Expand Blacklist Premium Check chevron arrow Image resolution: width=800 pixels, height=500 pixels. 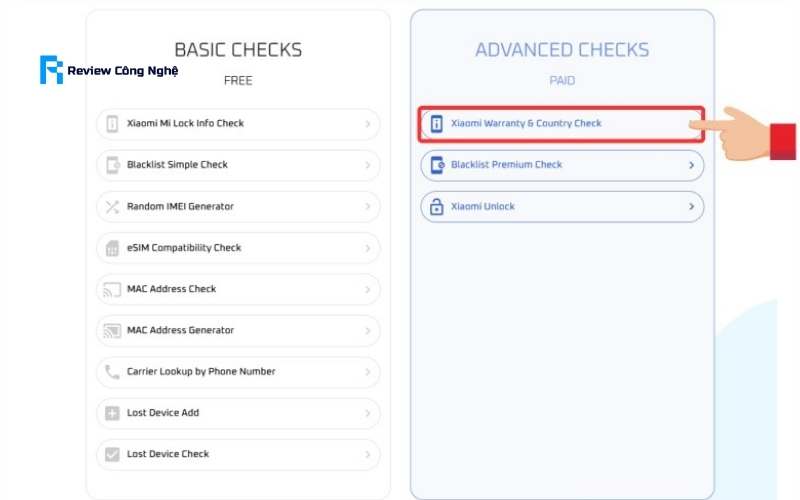(x=691, y=165)
